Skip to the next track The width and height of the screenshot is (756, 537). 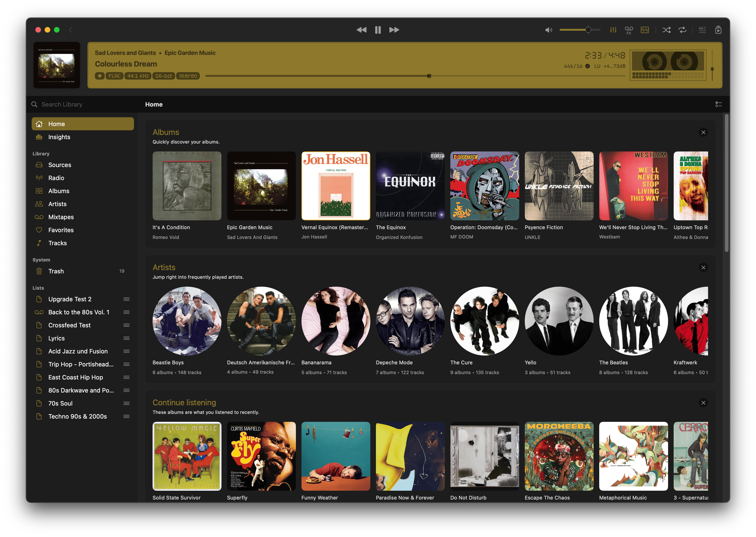click(x=394, y=30)
